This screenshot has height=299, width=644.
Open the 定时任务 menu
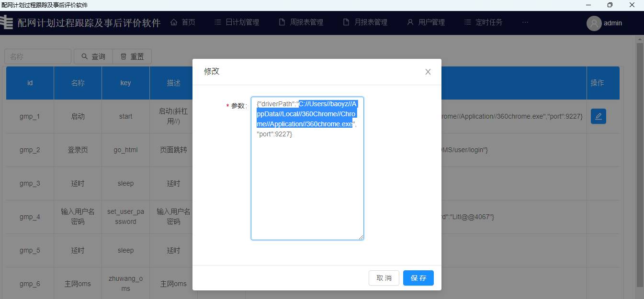click(483, 22)
